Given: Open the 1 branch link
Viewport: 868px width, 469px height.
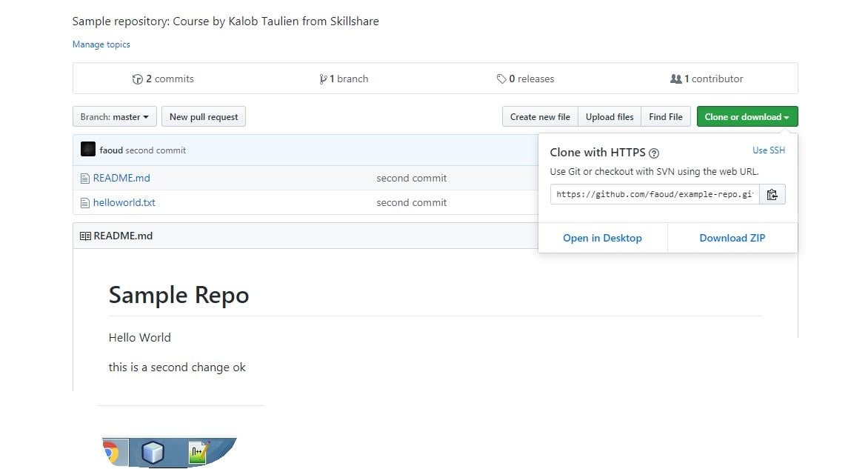Looking at the screenshot, I should tap(344, 79).
